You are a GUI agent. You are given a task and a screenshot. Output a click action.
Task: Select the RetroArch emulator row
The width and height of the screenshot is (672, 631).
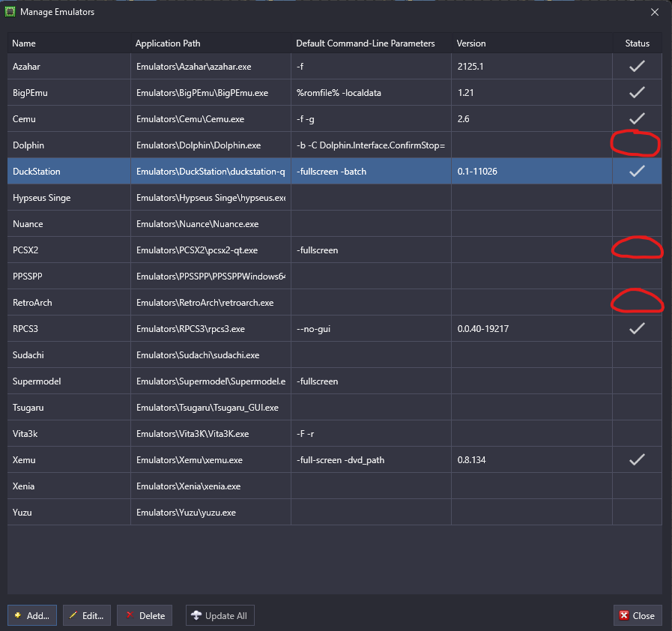click(32, 303)
